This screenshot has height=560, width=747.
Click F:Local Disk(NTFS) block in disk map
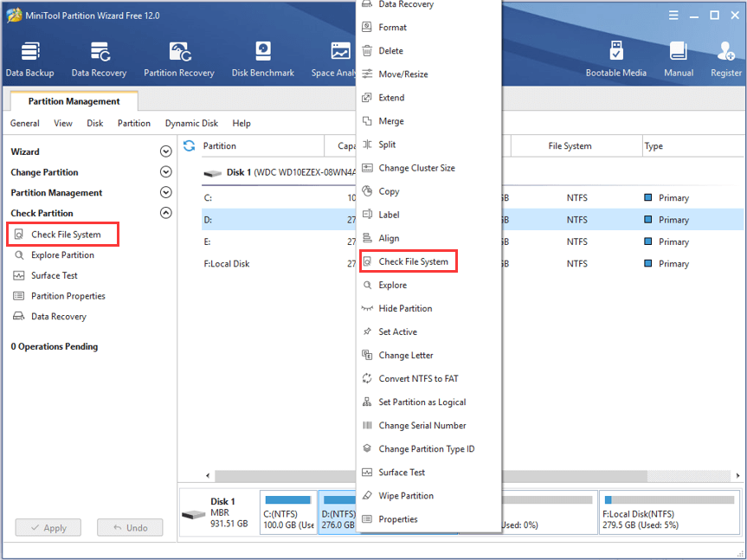tap(669, 512)
